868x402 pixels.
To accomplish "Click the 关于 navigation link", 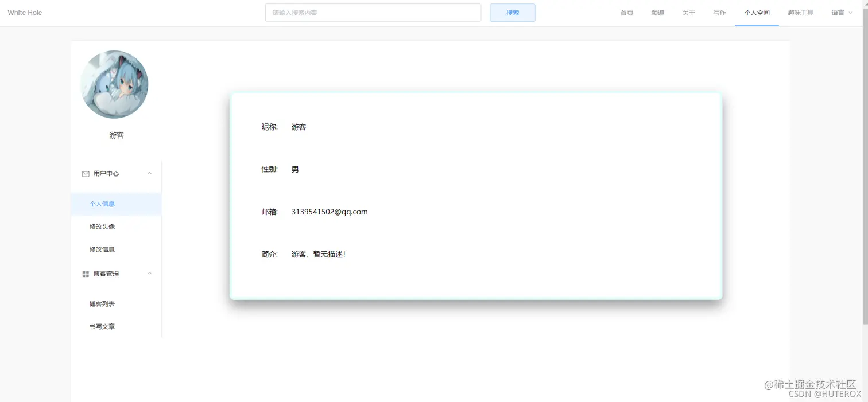I will point(688,13).
